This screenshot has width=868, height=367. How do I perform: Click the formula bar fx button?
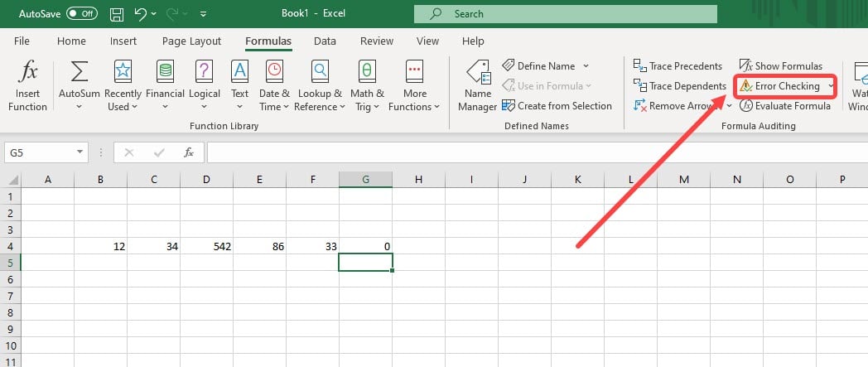click(189, 152)
